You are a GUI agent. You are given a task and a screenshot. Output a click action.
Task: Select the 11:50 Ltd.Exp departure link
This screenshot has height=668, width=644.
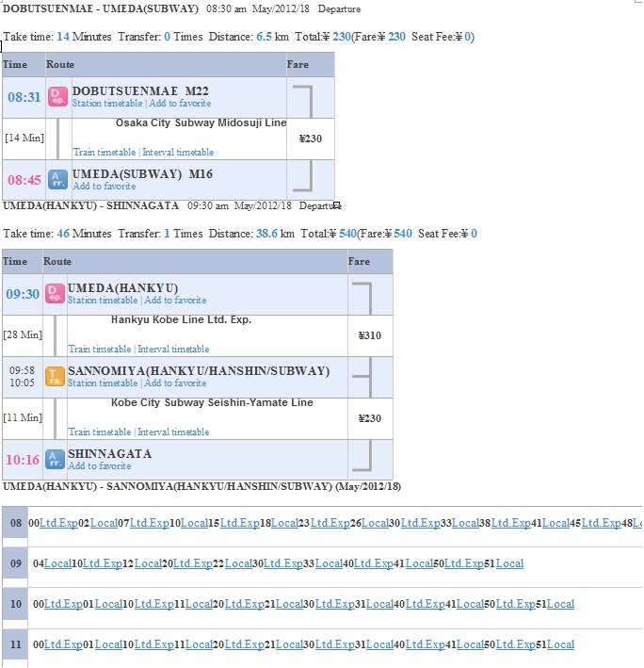click(x=515, y=644)
